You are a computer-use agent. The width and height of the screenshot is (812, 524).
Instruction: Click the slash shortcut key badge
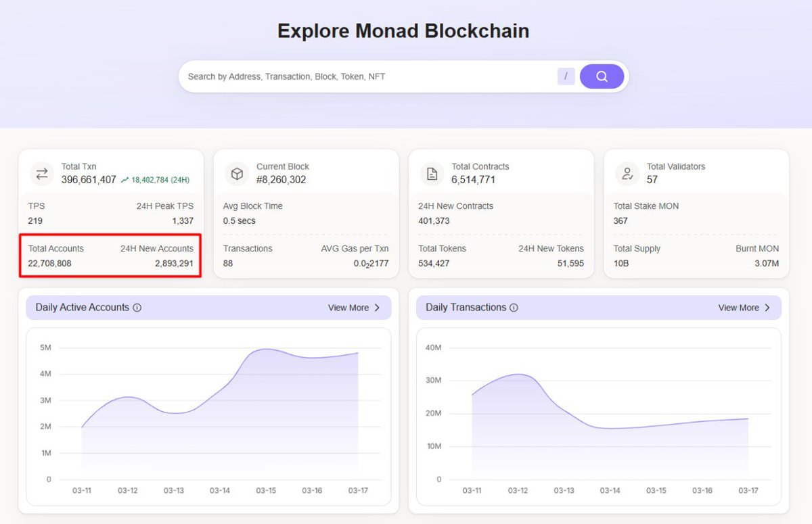(566, 76)
